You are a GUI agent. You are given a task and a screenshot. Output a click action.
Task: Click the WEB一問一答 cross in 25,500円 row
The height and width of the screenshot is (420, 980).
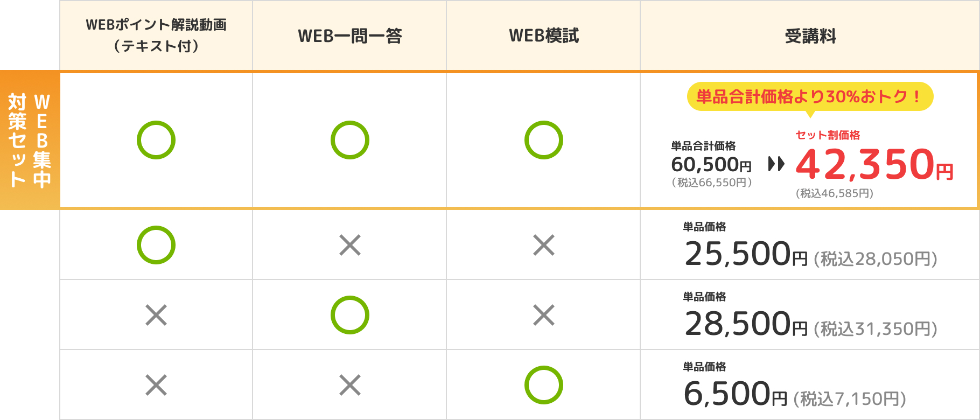click(x=350, y=245)
